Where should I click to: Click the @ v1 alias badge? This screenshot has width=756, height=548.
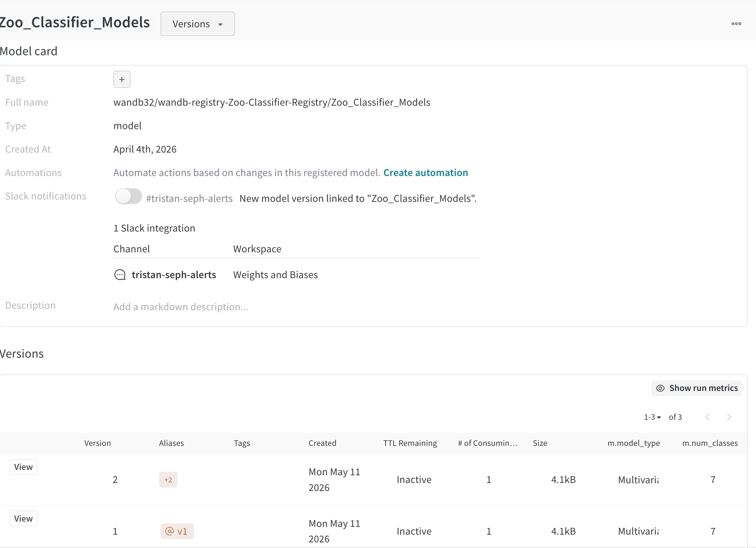177,531
